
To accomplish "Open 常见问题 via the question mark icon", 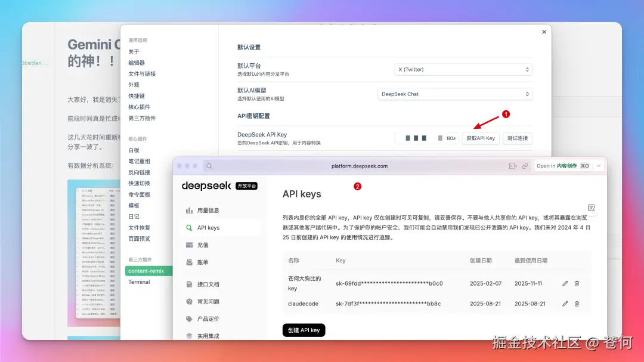I will (190, 301).
